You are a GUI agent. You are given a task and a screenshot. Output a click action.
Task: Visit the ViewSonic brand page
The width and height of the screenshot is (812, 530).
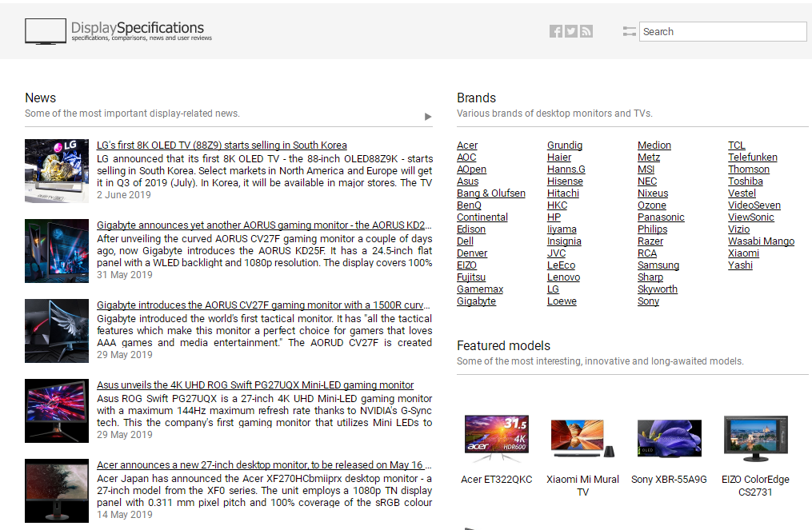pos(751,217)
